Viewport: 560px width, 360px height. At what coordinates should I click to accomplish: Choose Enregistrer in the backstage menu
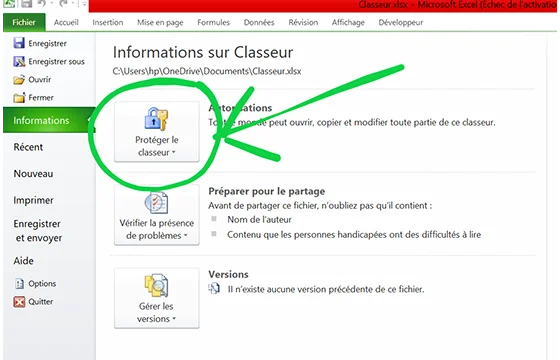click(48, 43)
